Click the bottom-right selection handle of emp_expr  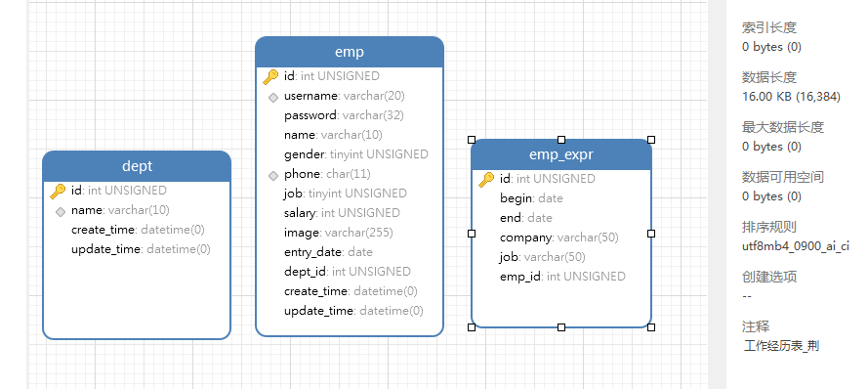[x=651, y=327]
